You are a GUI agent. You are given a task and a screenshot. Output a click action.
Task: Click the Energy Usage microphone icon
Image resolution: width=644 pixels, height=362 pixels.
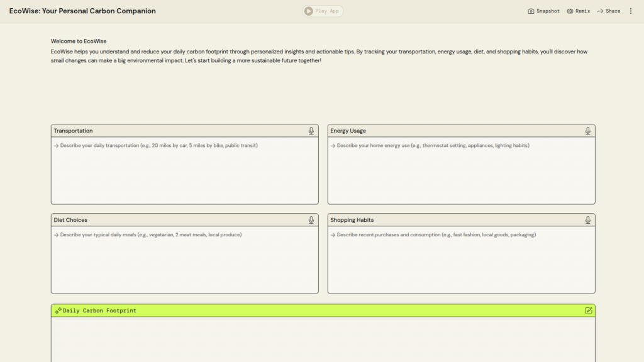click(x=587, y=131)
